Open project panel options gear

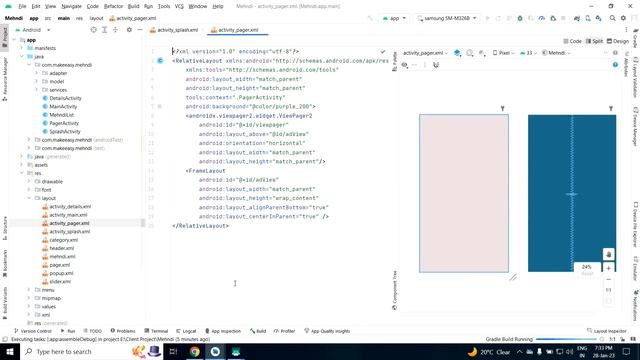tap(129, 30)
